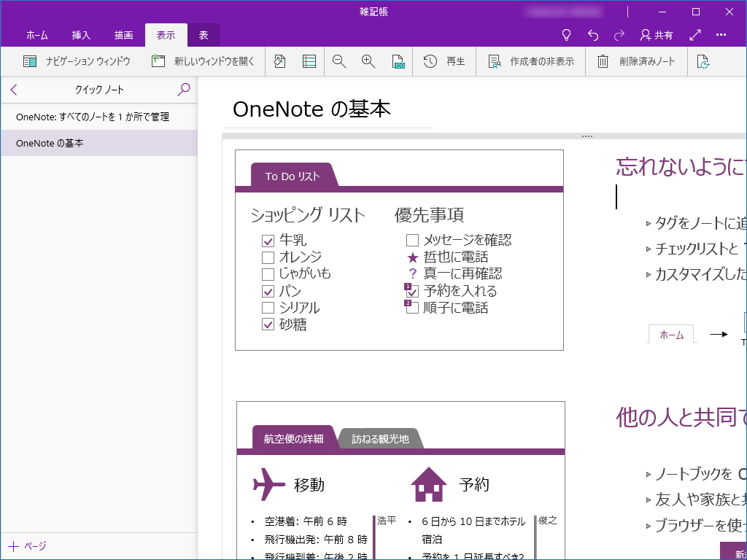Select the rule lines icon
Viewport: 747px width, 560px height.
[x=309, y=61]
